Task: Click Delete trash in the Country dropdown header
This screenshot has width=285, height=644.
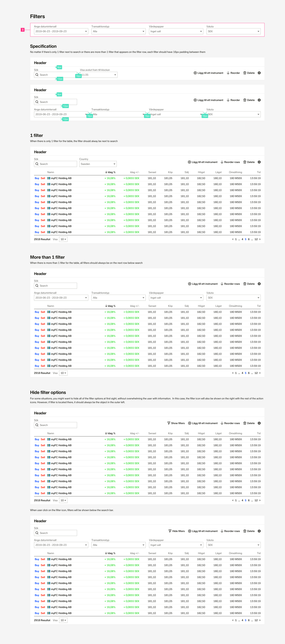Action: 245,162
